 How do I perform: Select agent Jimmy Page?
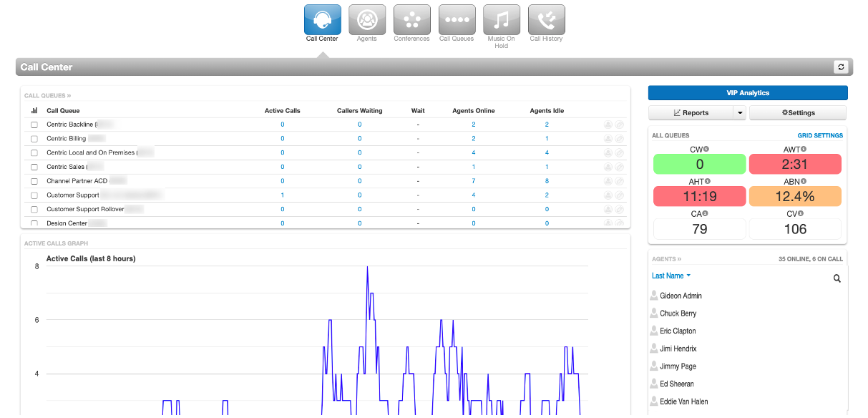pyautogui.click(x=678, y=366)
